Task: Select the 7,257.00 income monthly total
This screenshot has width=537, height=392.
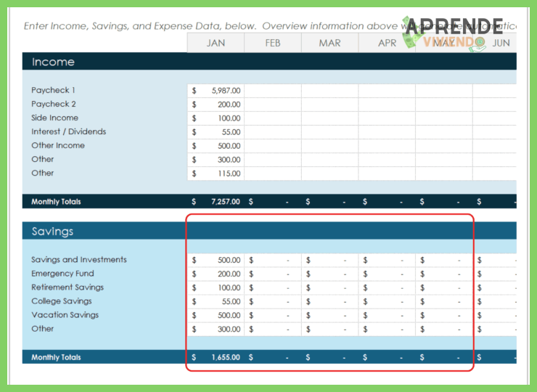Action: tap(216, 202)
